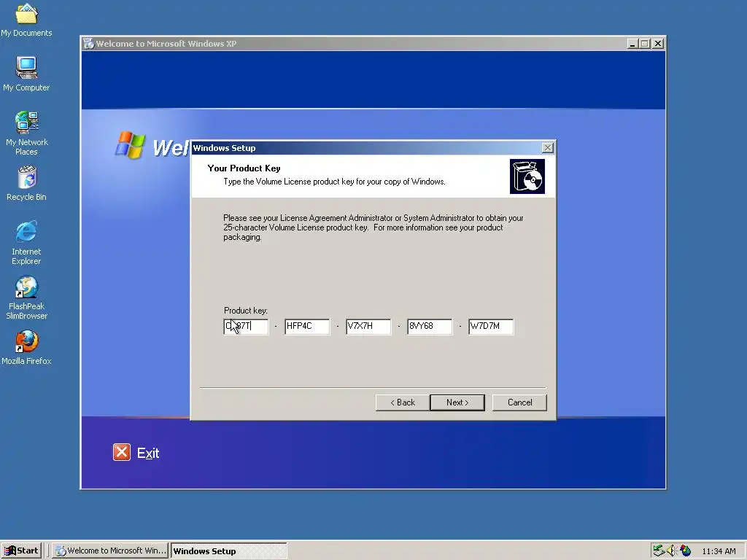Image resolution: width=747 pixels, height=560 pixels.
Task: Click the product key field containing 8VY68
Action: (x=430, y=327)
